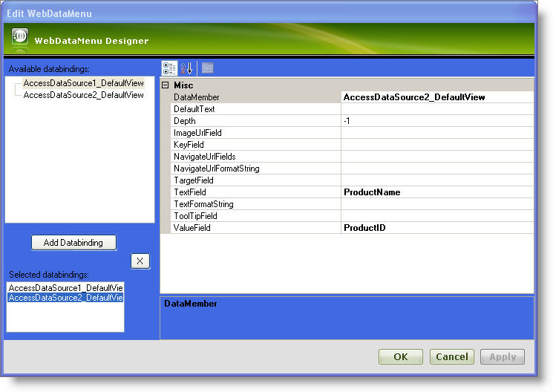Click the ToolTipField value cell

[437, 216]
